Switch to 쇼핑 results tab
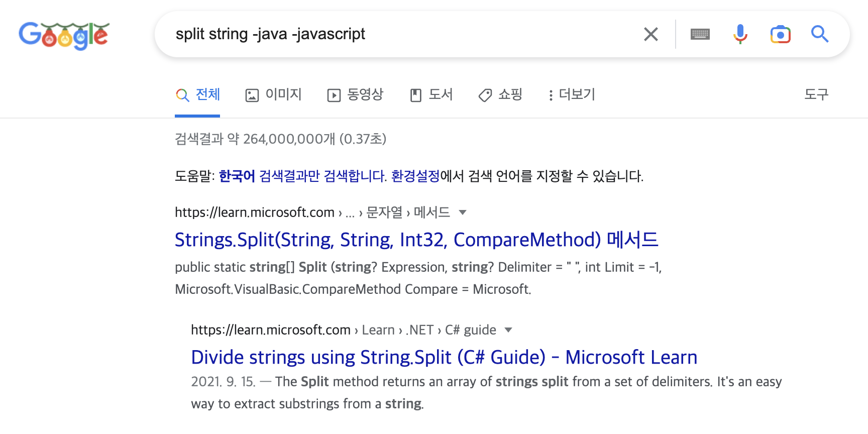Viewport: 868px width, 434px height. tap(500, 94)
